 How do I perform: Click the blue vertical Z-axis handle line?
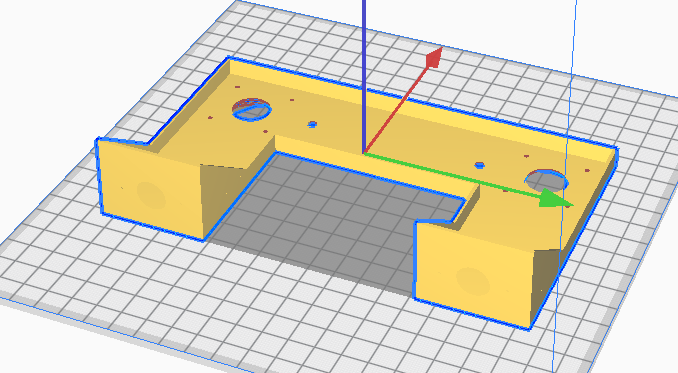(x=364, y=77)
